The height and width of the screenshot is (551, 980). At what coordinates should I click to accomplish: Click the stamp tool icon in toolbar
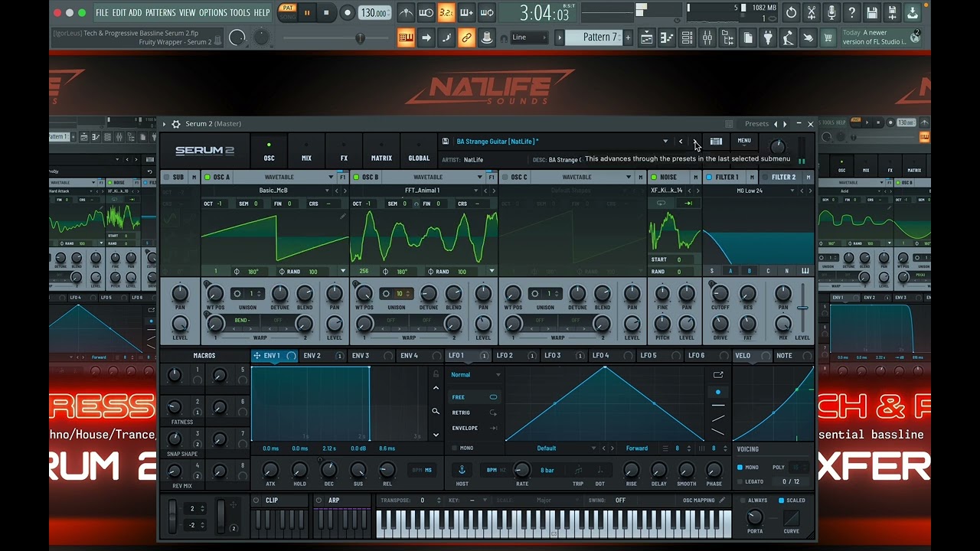[x=486, y=37]
